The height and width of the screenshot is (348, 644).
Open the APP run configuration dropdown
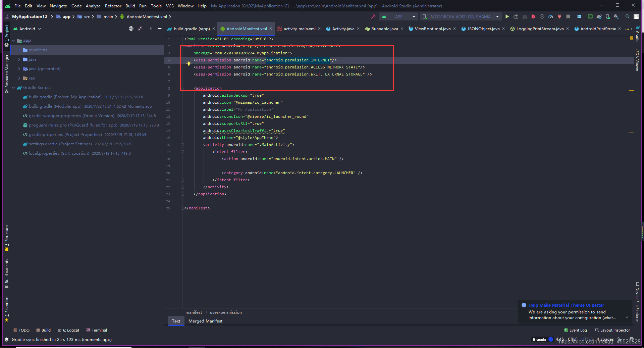pyautogui.click(x=399, y=16)
